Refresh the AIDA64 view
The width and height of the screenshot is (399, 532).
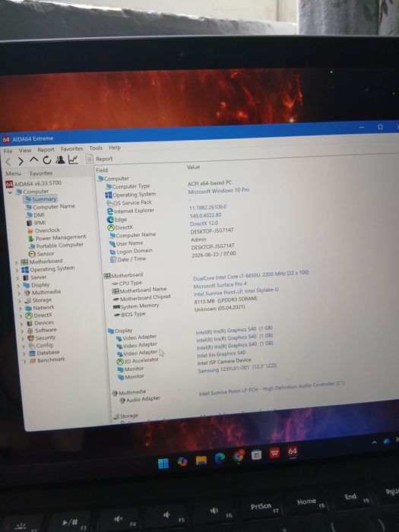47,160
